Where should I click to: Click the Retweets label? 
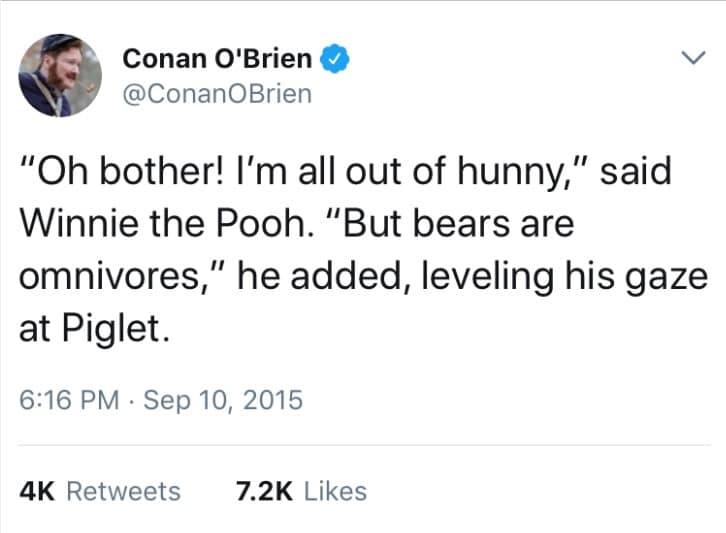tap(123, 491)
